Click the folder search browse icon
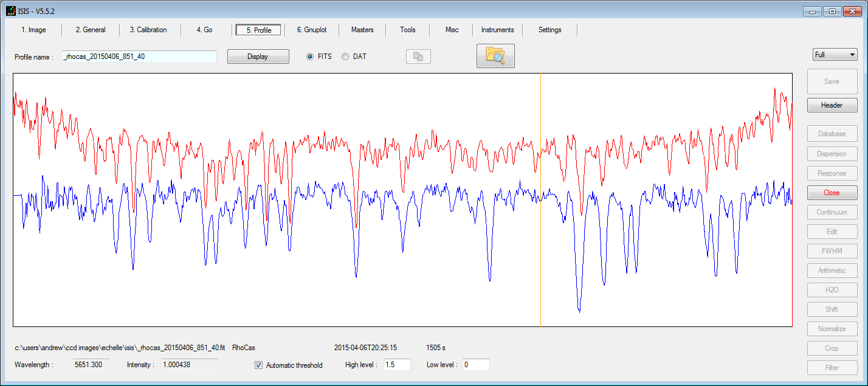This screenshot has width=868, height=386. pyautogui.click(x=495, y=56)
